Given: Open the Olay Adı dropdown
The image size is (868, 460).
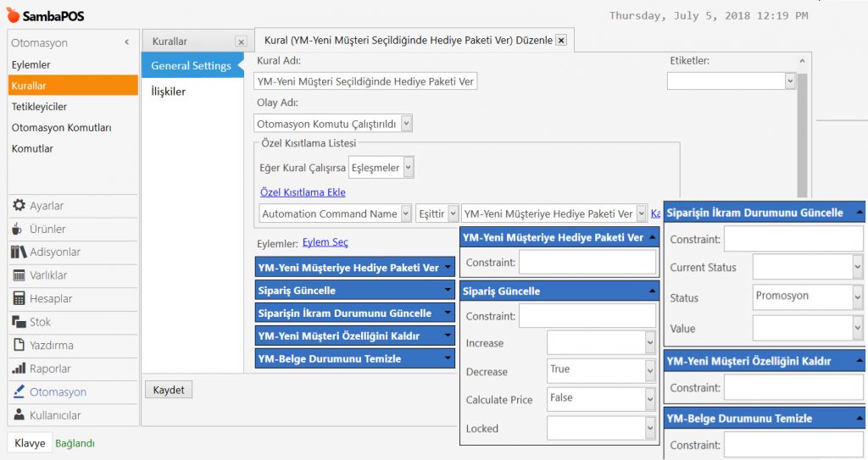Looking at the screenshot, I should (406, 124).
